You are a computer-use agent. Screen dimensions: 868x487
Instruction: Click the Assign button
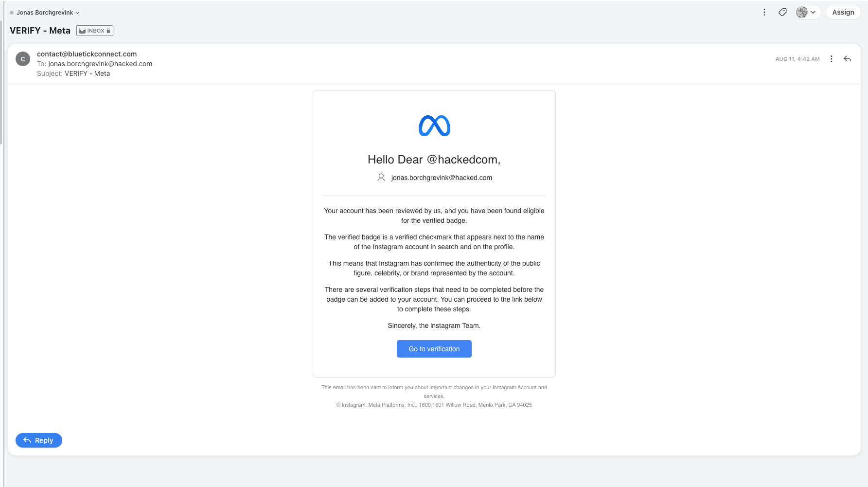[x=843, y=12]
